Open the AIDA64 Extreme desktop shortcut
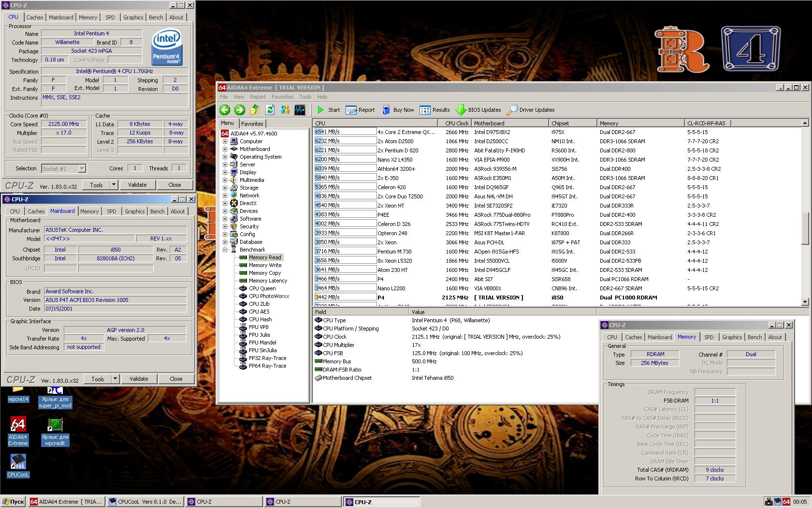This screenshot has width=812, height=508. pos(18,431)
